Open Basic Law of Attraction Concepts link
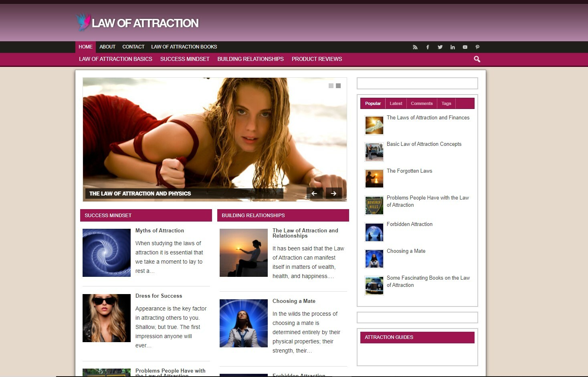Viewport: 588px width, 377px height. [424, 144]
